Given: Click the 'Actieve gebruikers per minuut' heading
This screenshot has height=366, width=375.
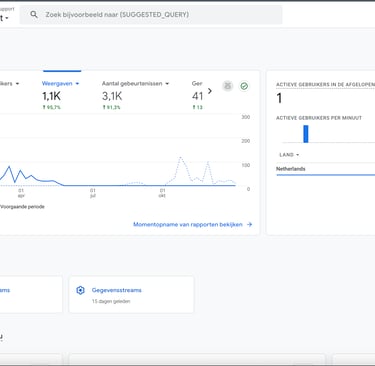Looking at the screenshot, I should click(319, 118).
